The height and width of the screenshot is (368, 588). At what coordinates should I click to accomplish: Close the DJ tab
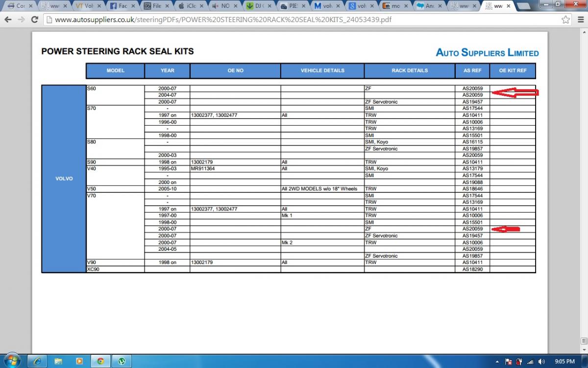pos(269,6)
